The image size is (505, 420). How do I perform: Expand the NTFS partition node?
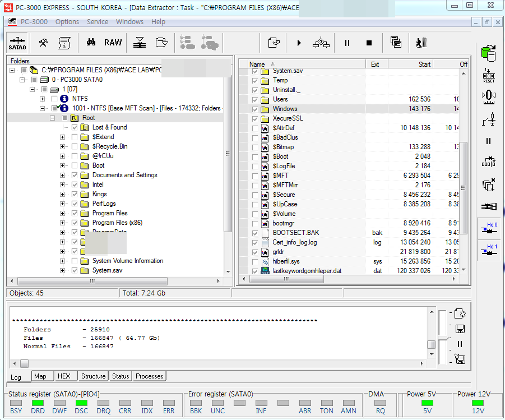[x=42, y=99]
